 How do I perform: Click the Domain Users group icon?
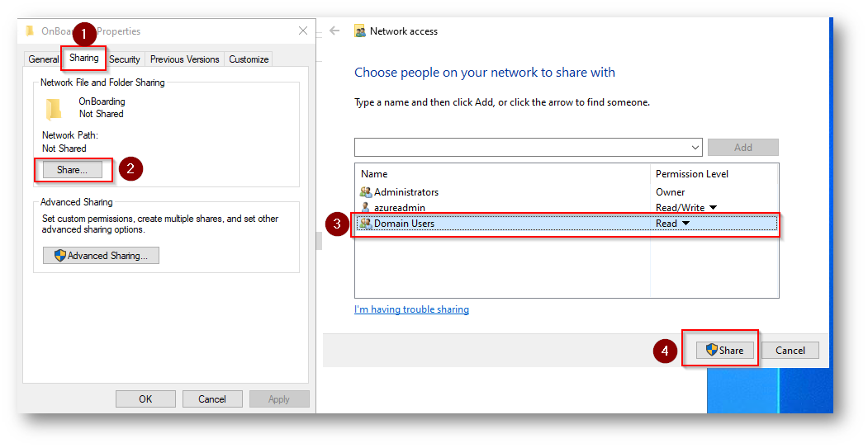pyautogui.click(x=366, y=224)
